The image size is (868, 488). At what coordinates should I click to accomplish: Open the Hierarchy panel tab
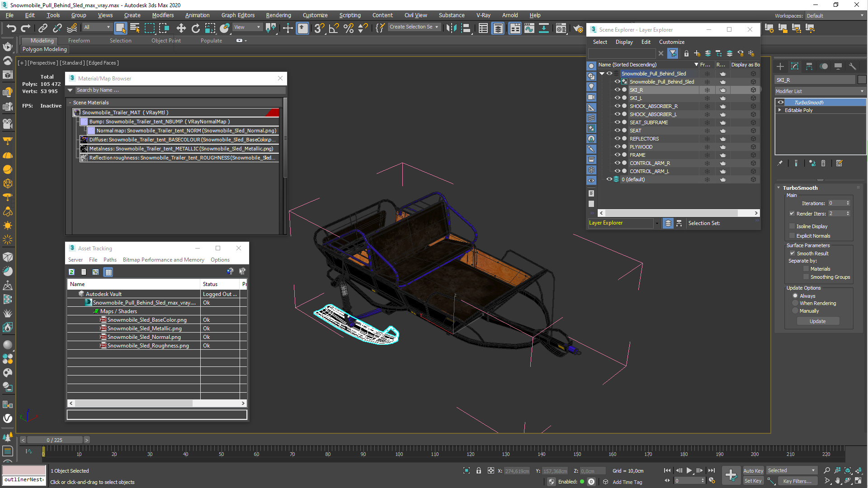click(x=809, y=66)
